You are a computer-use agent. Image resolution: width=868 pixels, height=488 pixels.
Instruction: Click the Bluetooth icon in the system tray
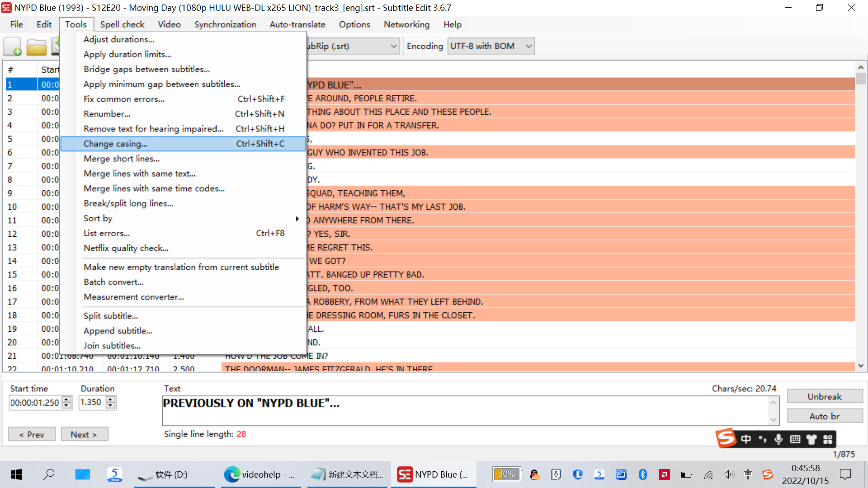643,474
